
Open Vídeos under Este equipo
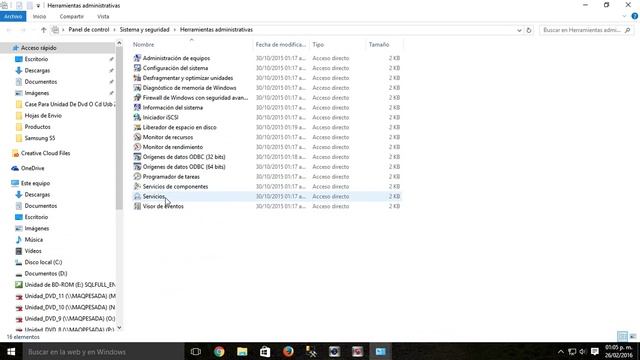pyautogui.click(x=33, y=251)
